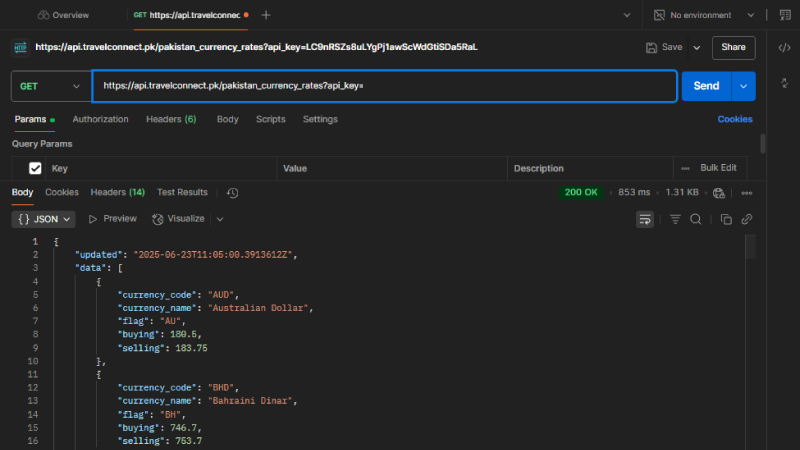Open the request Settings tab
Image resolution: width=800 pixels, height=450 pixels.
point(320,119)
